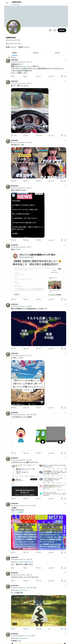Like the pinned Apr 19 post

pos(38,76)
